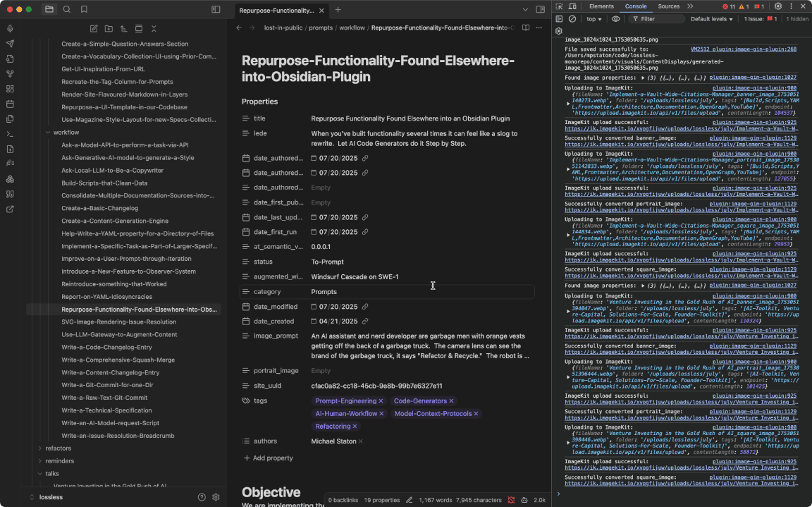Edit the status property value To-Prompt
This screenshot has width=812, height=507.
tap(327, 262)
